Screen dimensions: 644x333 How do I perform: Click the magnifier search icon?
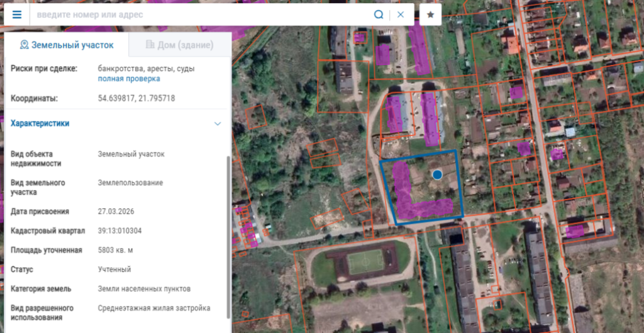click(x=378, y=15)
